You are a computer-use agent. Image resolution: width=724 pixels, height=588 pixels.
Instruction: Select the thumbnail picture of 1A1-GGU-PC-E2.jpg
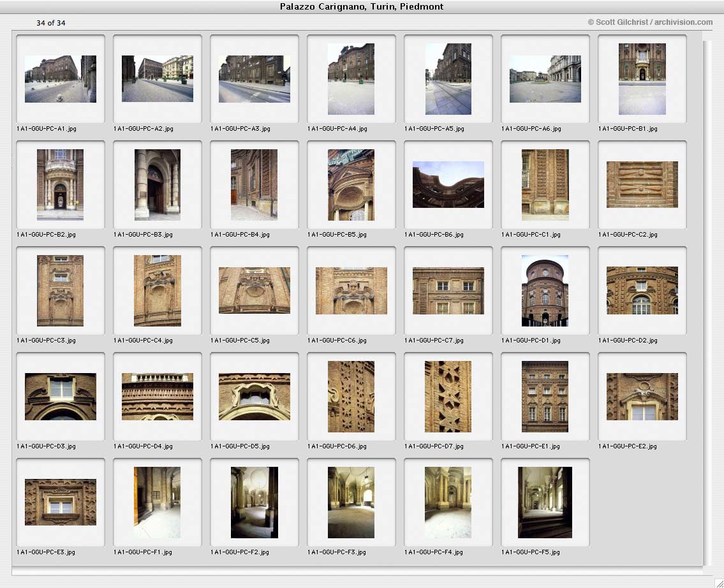click(x=642, y=397)
